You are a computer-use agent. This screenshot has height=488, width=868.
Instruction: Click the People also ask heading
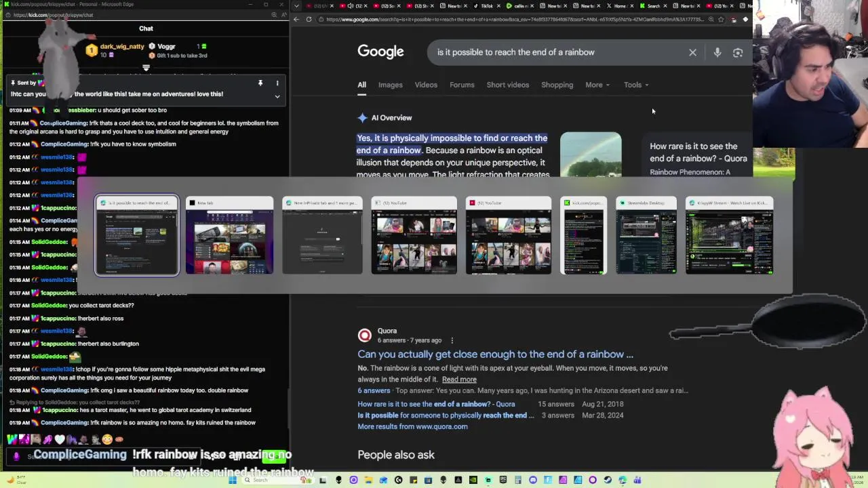(x=396, y=455)
